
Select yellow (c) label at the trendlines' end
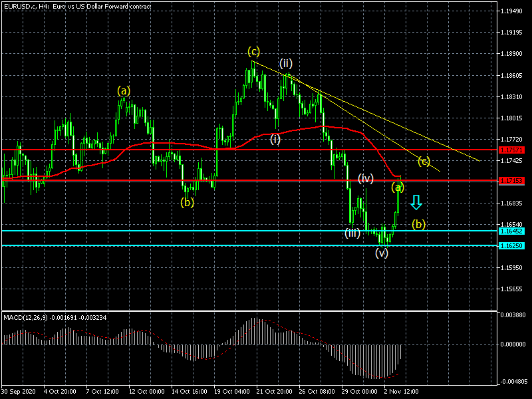424,161
